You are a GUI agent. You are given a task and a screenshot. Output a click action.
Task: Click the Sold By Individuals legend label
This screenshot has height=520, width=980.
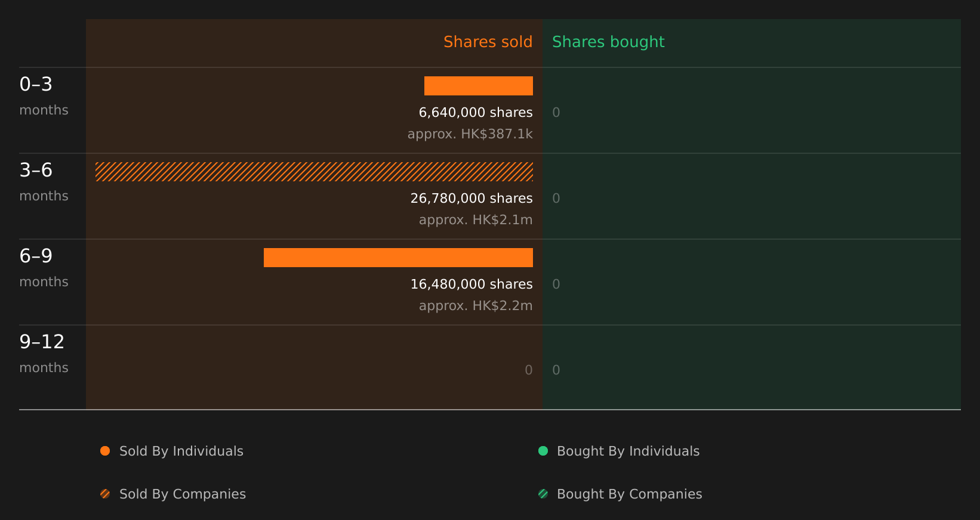[181, 451]
